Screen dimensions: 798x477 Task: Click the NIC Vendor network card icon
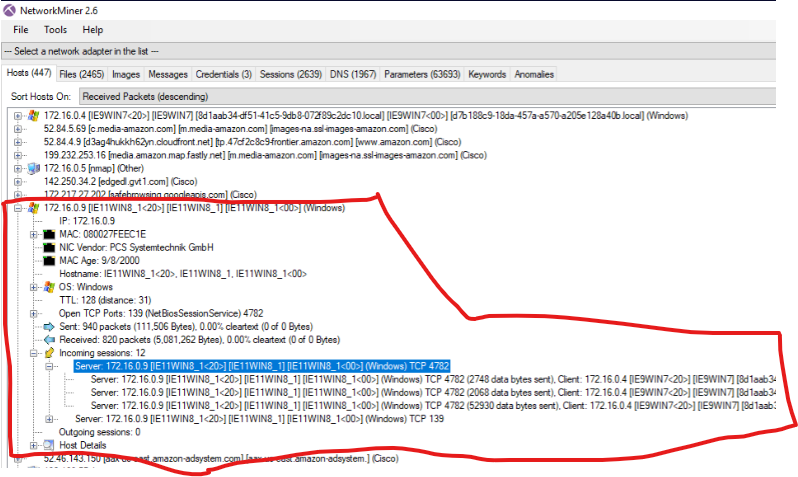[x=50, y=247]
